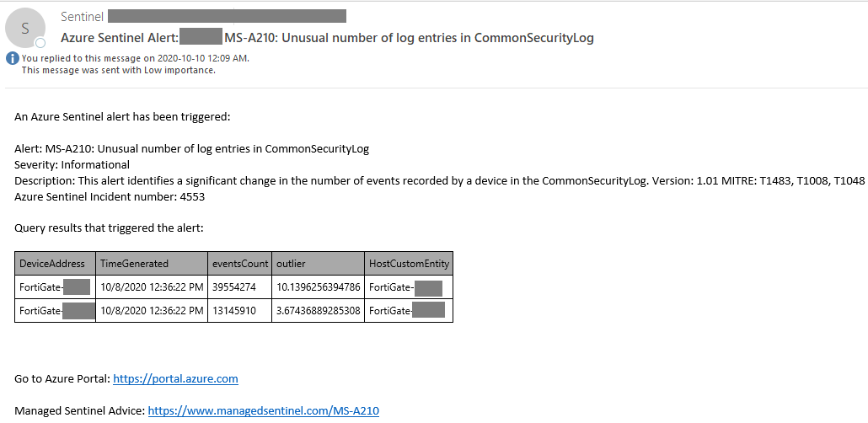Click the outlier value 10.1396256394786
Image resolution: width=868 pixels, height=423 pixels.
pyautogui.click(x=319, y=286)
